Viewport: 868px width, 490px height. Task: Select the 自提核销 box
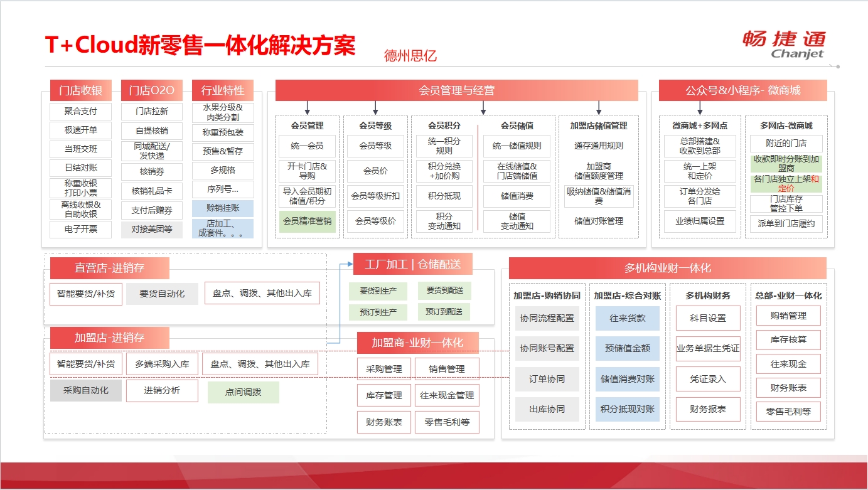coord(152,131)
